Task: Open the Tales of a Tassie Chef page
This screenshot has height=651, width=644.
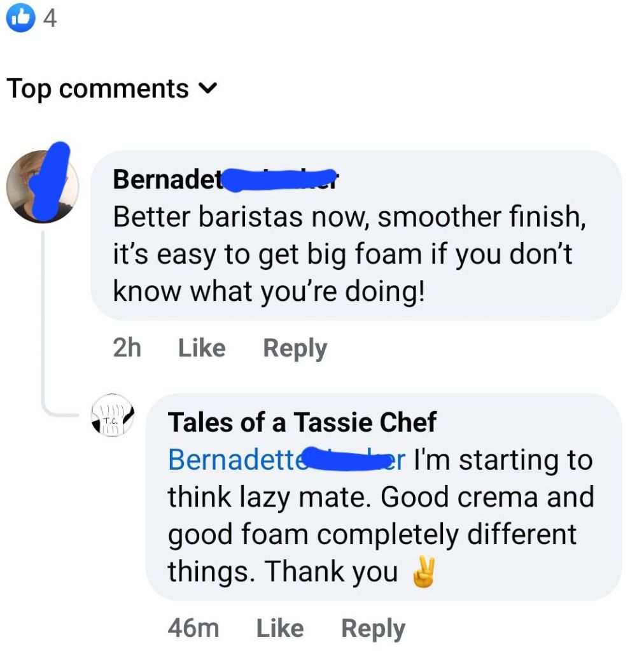Action: pos(302,423)
